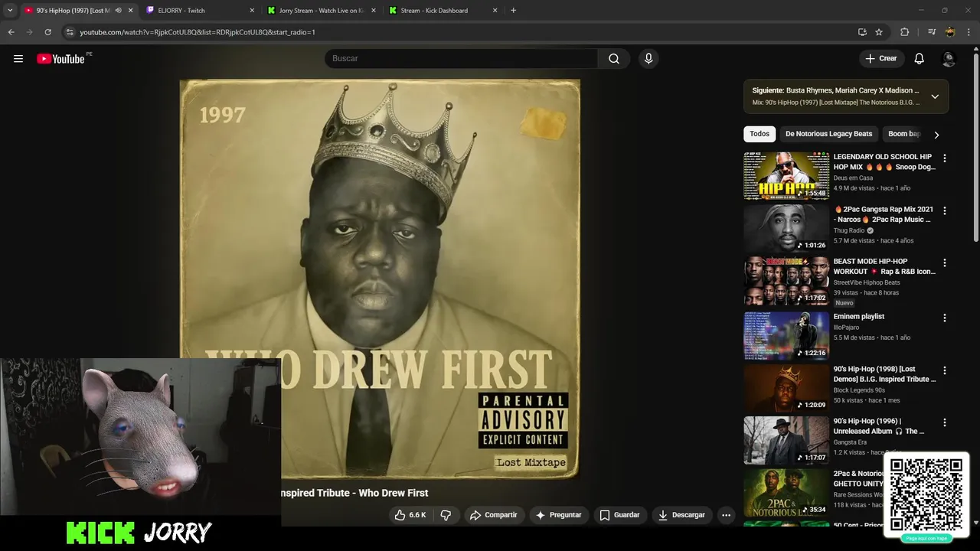
Task: Select the Boom bap chip
Action: click(x=903, y=134)
